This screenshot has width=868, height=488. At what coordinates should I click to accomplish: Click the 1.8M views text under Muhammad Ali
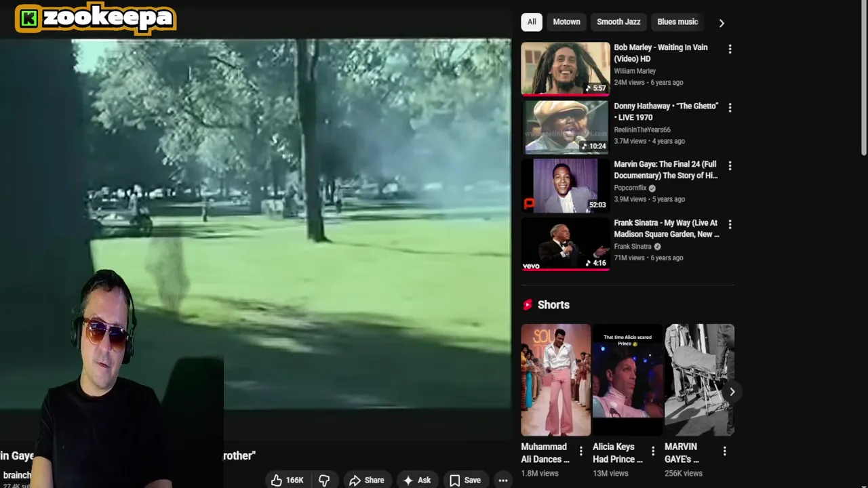pos(540,473)
